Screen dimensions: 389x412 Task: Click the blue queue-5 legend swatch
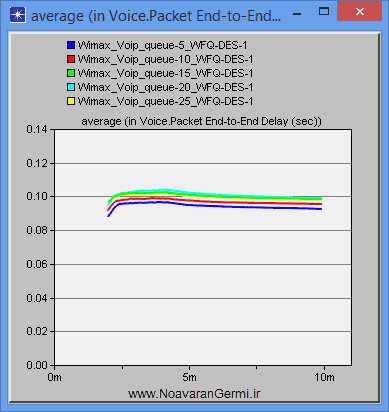pos(71,45)
